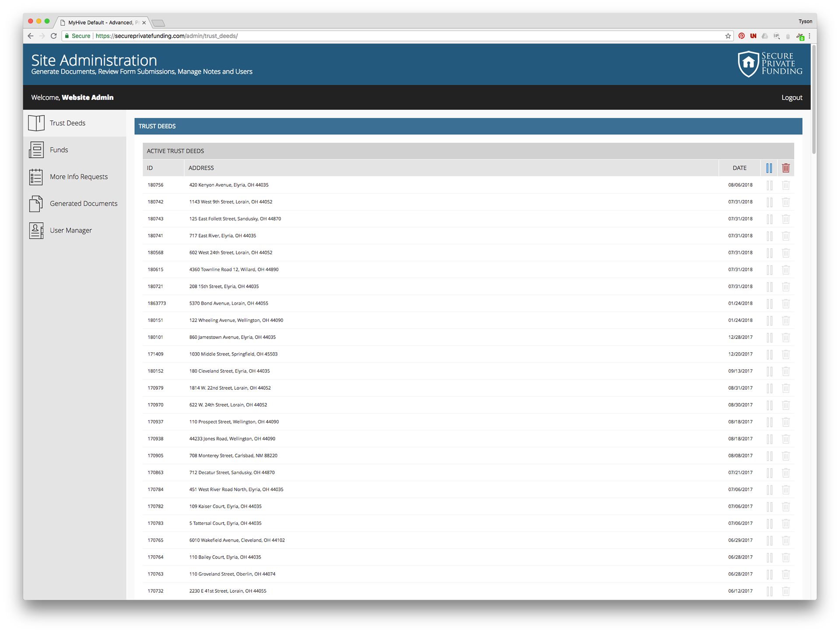
Task: Click the Trust Deeds book icon
Action: [36, 123]
